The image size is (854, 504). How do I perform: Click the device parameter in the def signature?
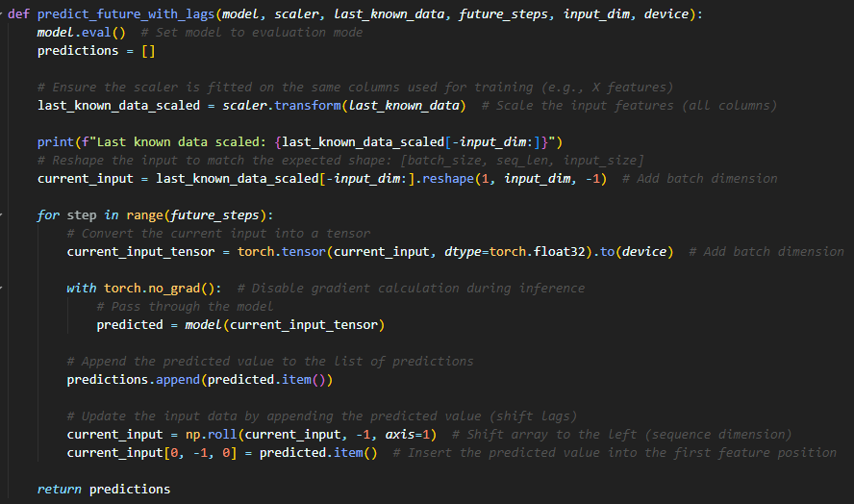pyautogui.click(x=666, y=14)
